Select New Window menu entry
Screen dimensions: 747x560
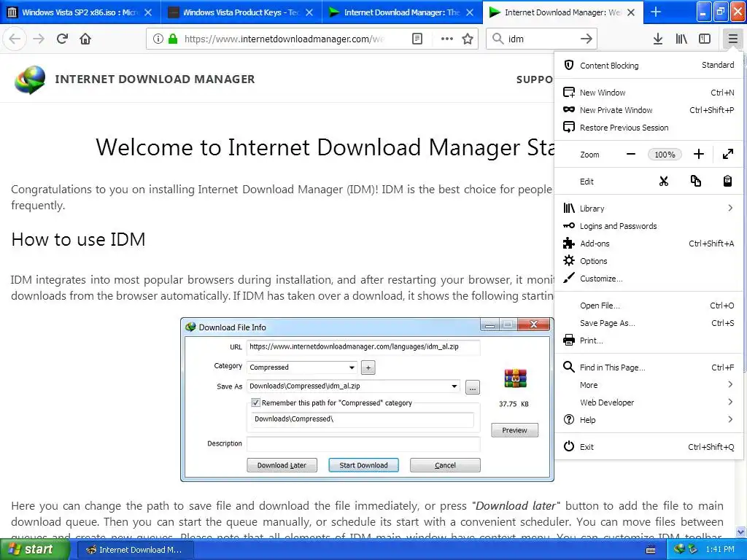(x=649, y=93)
